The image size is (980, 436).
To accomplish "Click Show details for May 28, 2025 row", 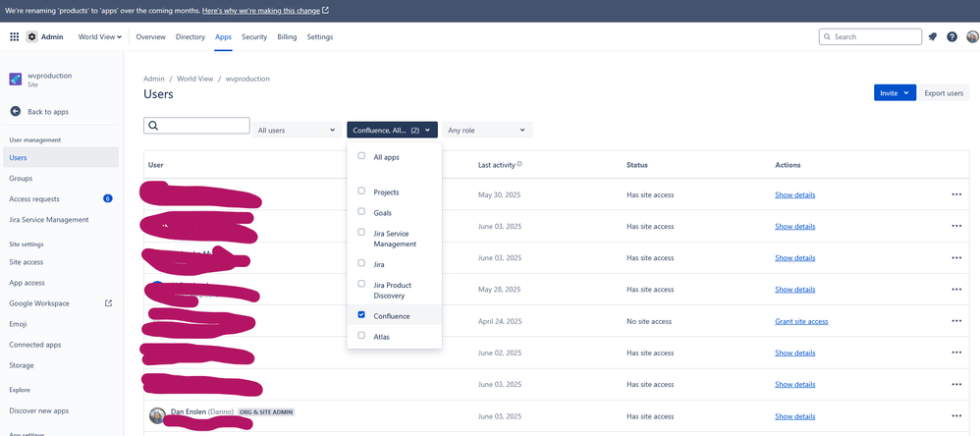I will [795, 290].
